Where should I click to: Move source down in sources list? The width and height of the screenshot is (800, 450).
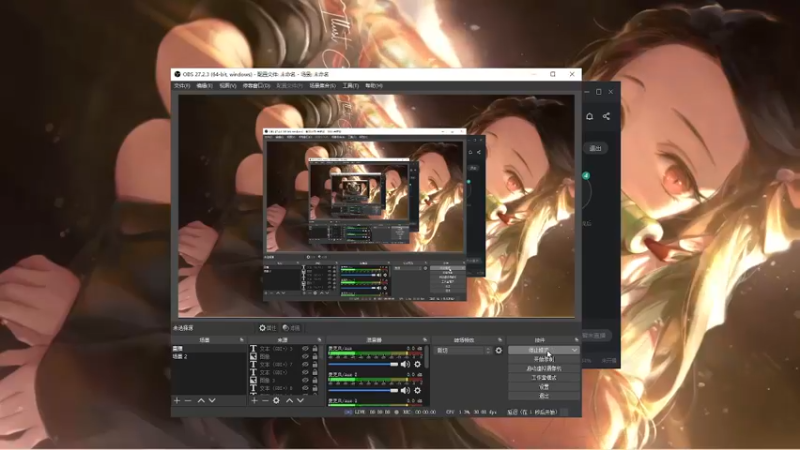click(x=301, y=401)
